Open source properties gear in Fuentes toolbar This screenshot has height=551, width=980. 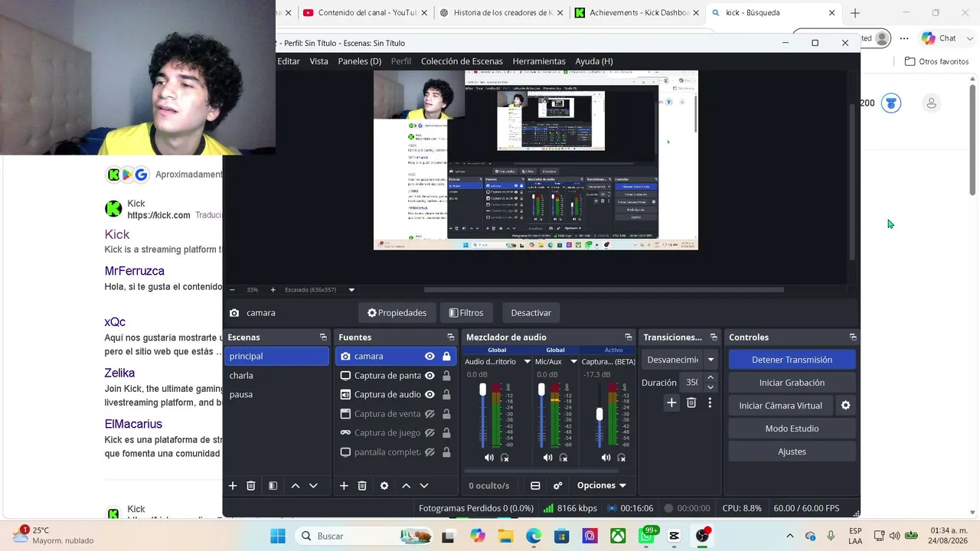[384, 486]
